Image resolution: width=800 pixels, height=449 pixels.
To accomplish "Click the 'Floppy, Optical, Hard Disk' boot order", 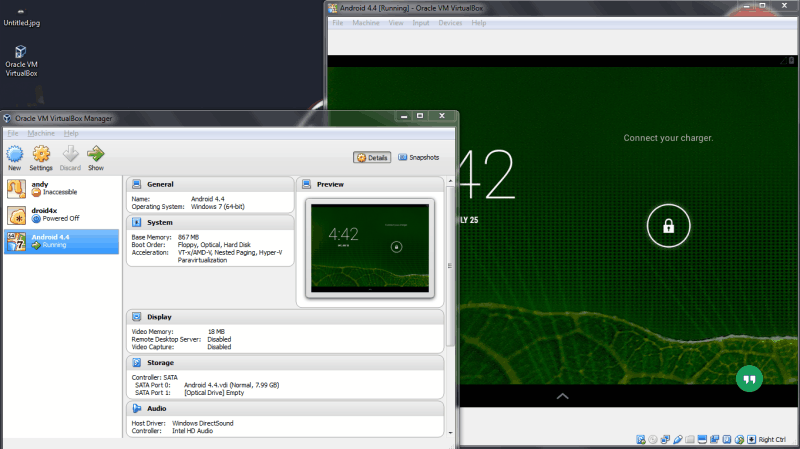I will click(x=214, y=245).
